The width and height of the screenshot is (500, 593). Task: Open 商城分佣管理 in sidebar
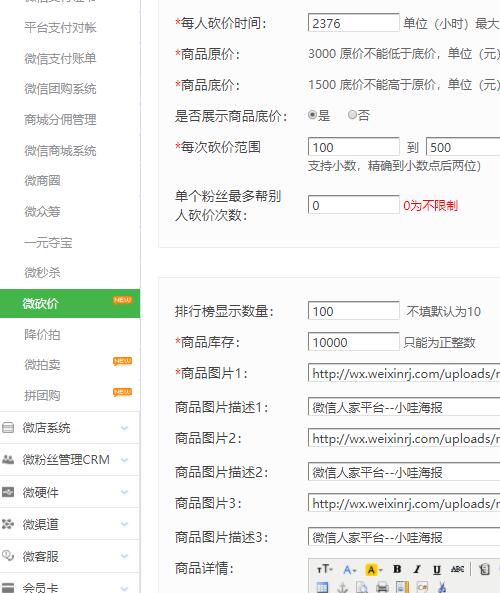coord(60,120)
